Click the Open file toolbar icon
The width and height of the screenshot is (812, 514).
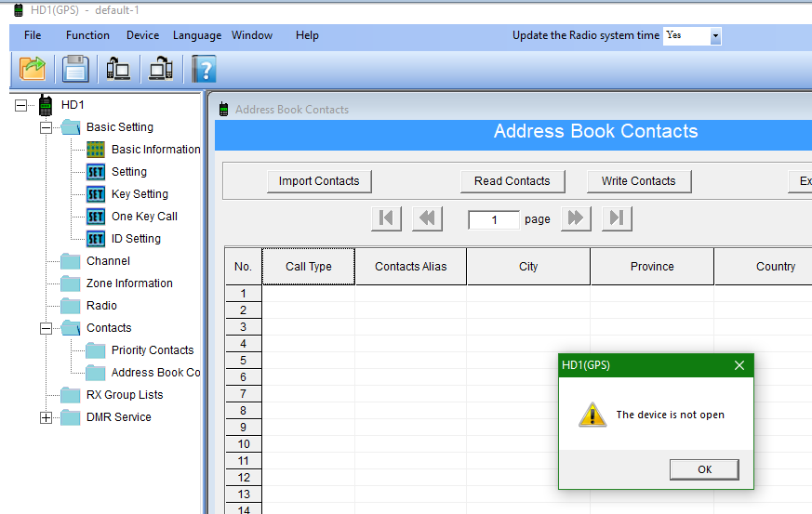(33, 69)
